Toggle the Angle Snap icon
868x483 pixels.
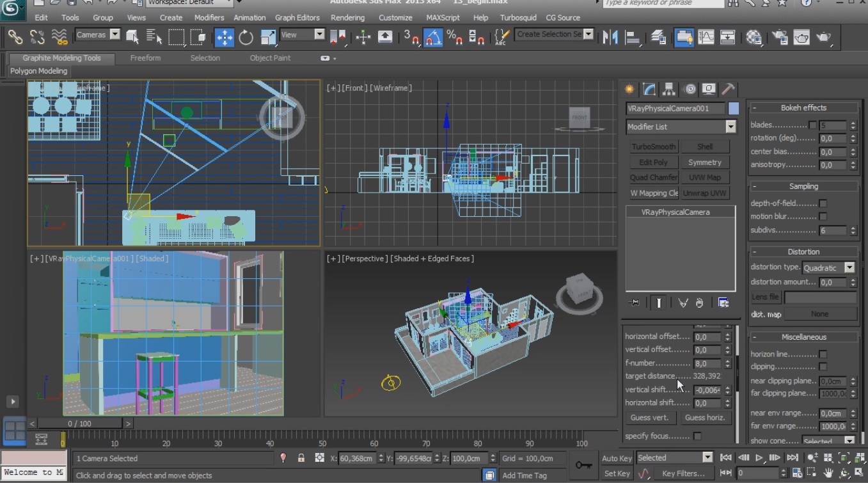tap(433, 38)
